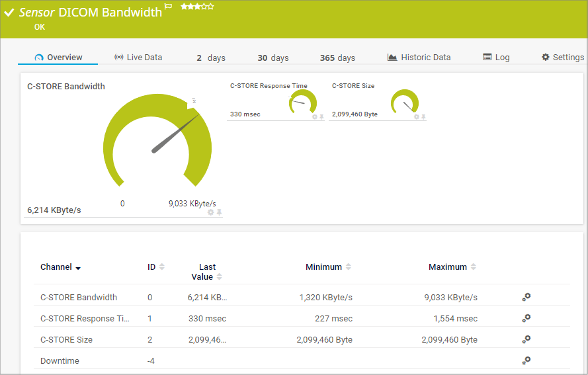This screenshot has width=588, height=375.
Task: Open settings gear under C-STORE Bandwidth gauge
Action: (x=211, y=212)
